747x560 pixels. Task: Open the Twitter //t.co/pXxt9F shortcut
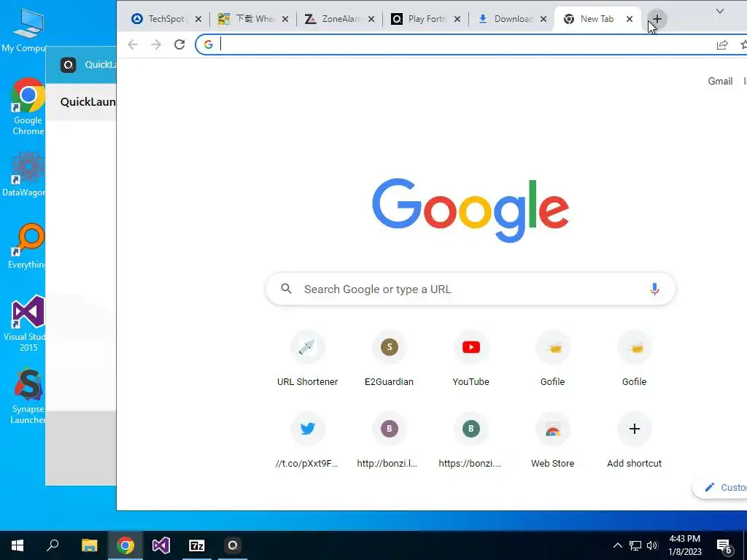(307, 441)
